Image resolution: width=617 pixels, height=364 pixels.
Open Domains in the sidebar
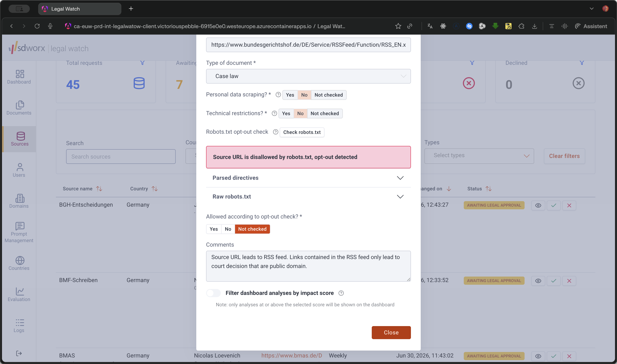(19, 201)
